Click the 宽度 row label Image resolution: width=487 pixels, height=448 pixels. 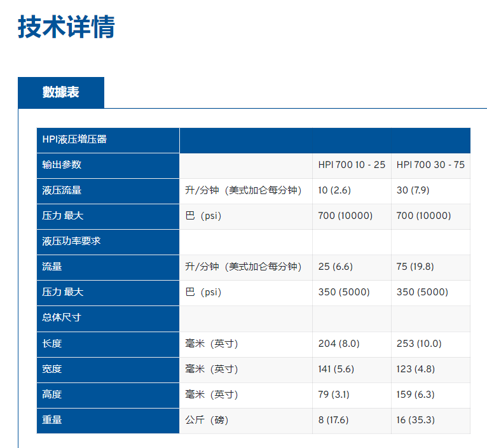pyautogui.click(x=52, y=369)
